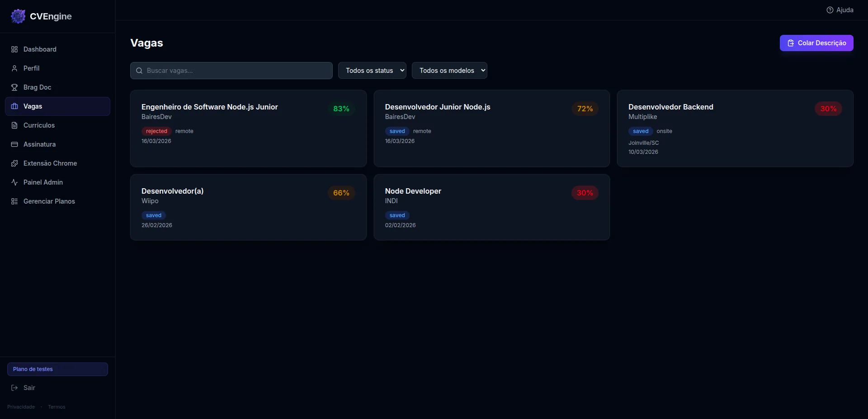This screenshot has height=419, width=868.
Task: Focus the Buscar vagas search field
Action: [x=231, y=71]
